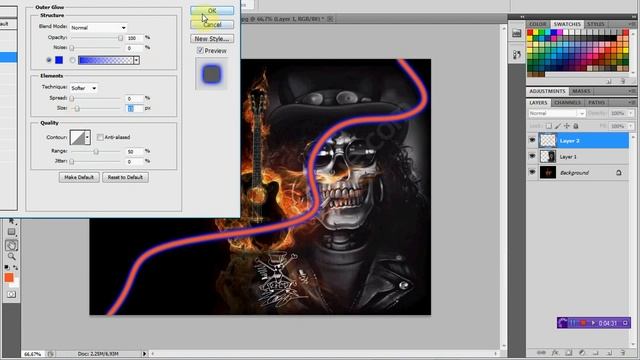Screen dimensions: 640x360
Task: Open the Contour picker dropdown arrow
Action: (87, 138)
